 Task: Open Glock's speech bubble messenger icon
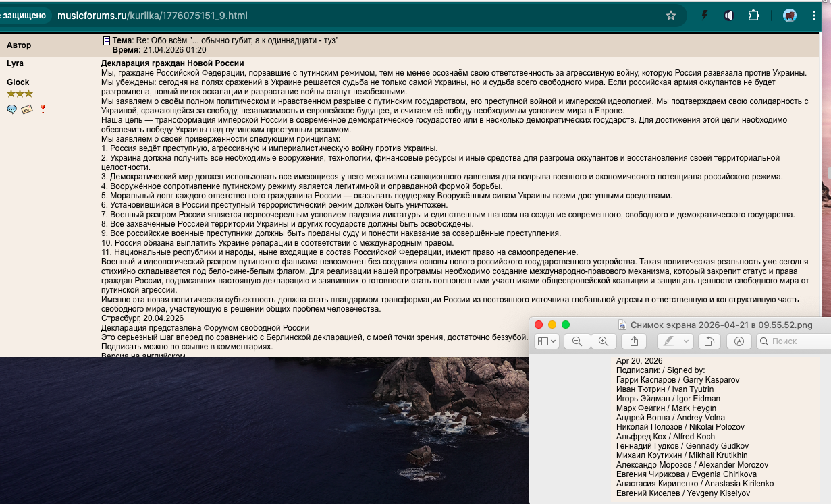12,109
